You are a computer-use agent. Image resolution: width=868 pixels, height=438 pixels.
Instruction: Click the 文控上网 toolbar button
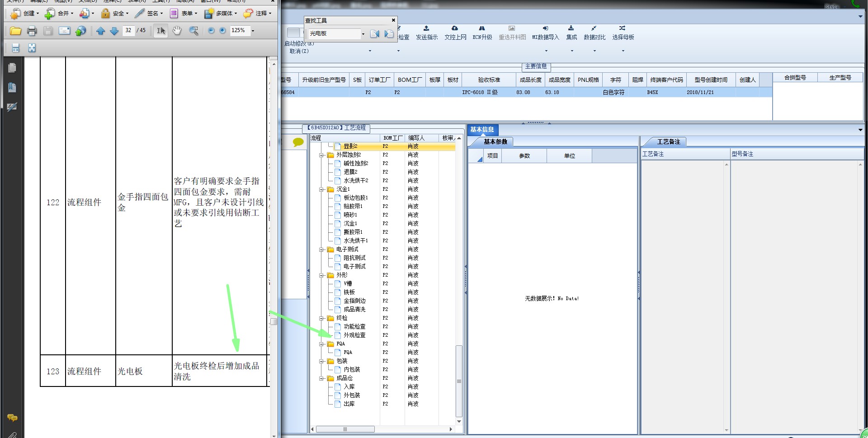coord(455,33)
